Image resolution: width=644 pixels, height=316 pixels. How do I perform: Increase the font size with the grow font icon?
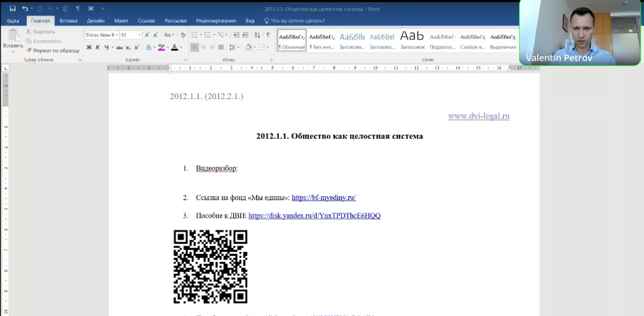tap(147, 35)
